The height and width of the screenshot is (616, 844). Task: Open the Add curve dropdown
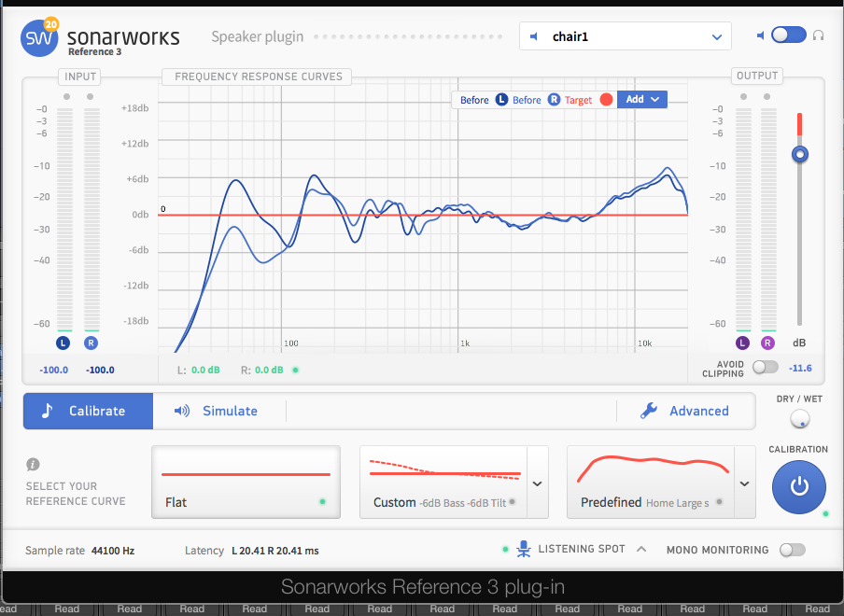point(642,100)
